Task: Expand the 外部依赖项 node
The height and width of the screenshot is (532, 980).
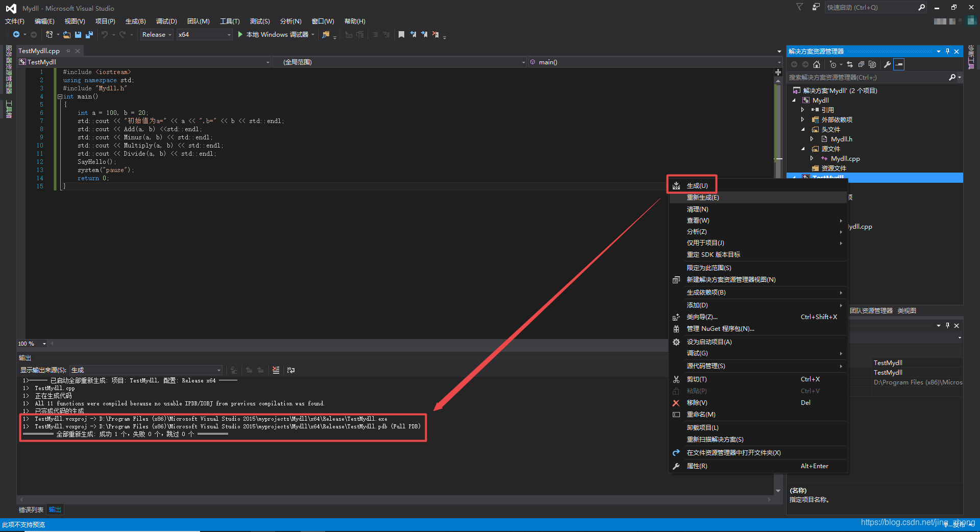Action: pos(803,119)
